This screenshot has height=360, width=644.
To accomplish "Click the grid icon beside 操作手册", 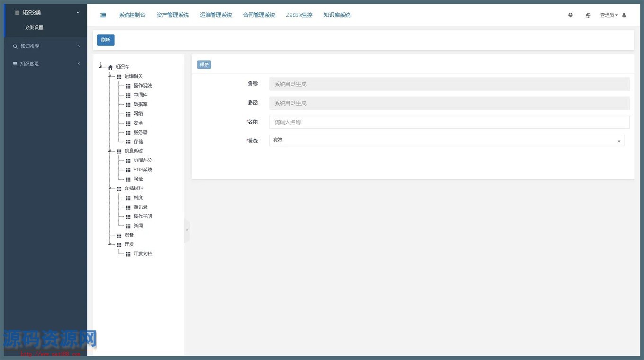I will pyautogui.click(x=128, y=216).
